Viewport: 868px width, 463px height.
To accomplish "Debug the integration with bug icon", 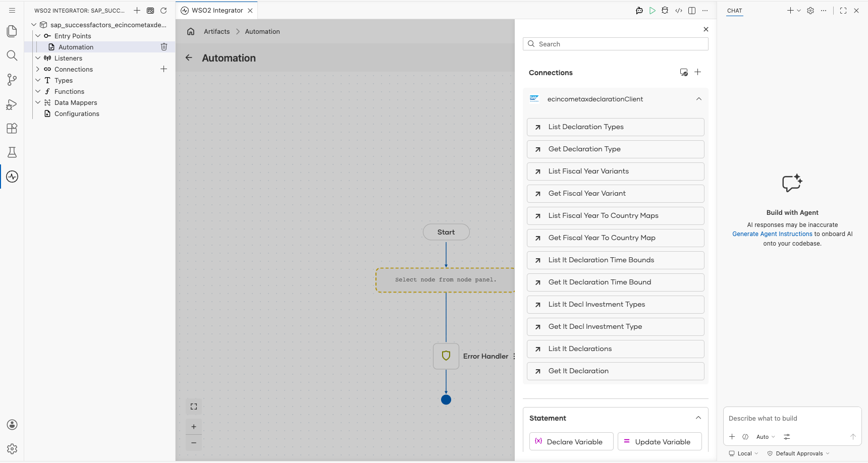I will point(665,11).
